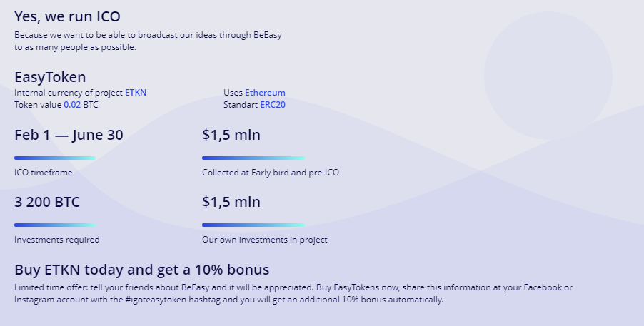Click "Buy ETKN today and get a 10% bonus" heading
The width and height of the screenshot is (644, 326).
[x=141, y=270]
